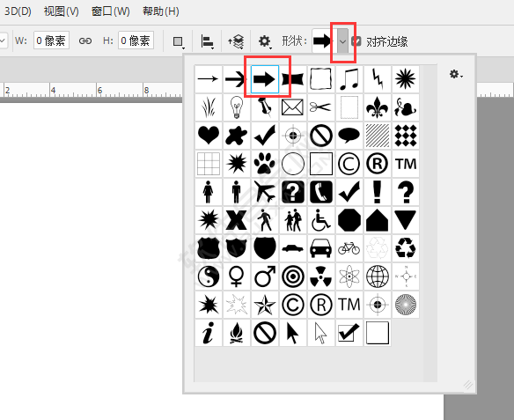Choose the campfire shape
The image size is (514, 420).
pyautogui.click(x=237, y=333)
